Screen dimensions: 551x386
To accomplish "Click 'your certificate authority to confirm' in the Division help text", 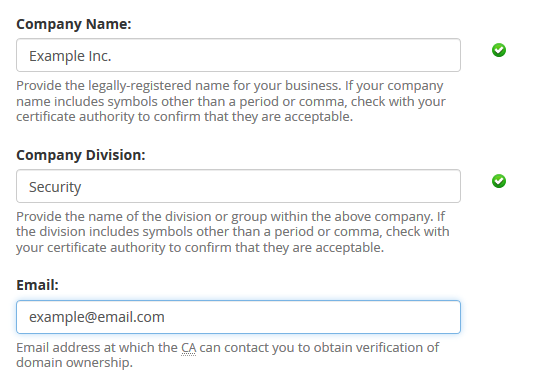I will tap(124, 247).
